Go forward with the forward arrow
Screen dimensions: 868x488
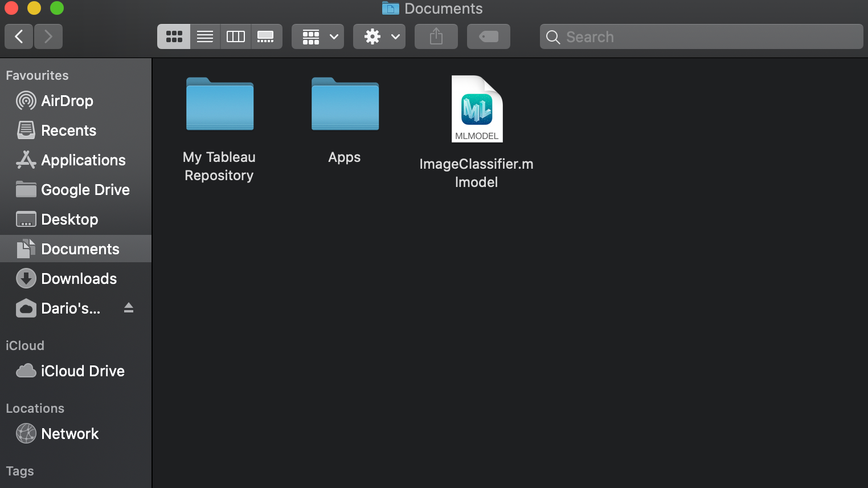click(48, 36)
